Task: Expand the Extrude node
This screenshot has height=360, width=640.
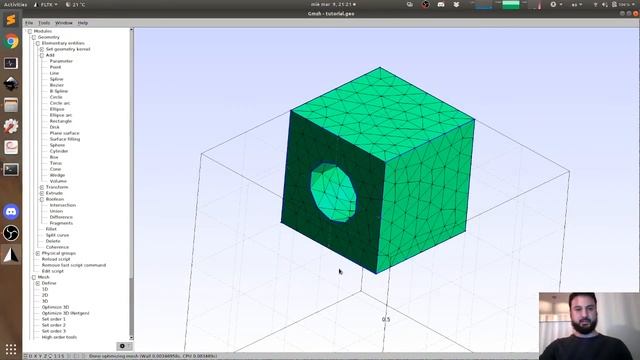Action: (42, 193)
